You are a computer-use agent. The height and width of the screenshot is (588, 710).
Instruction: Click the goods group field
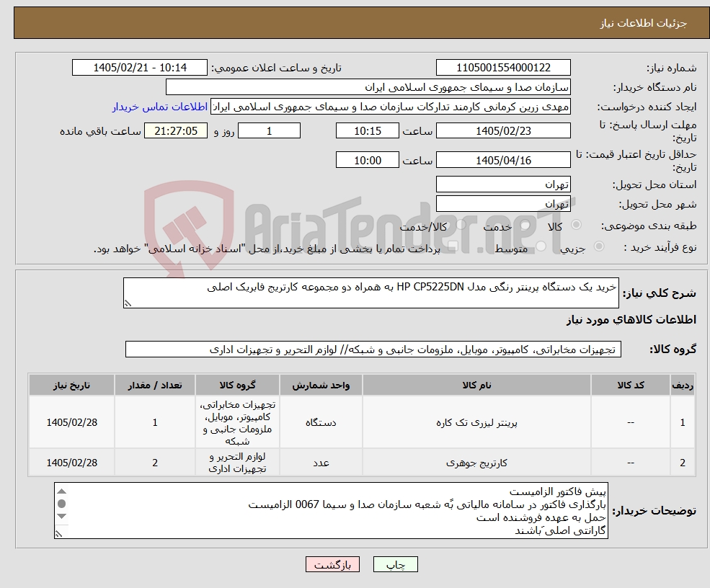pyautogui.click(x=373, y=349)
